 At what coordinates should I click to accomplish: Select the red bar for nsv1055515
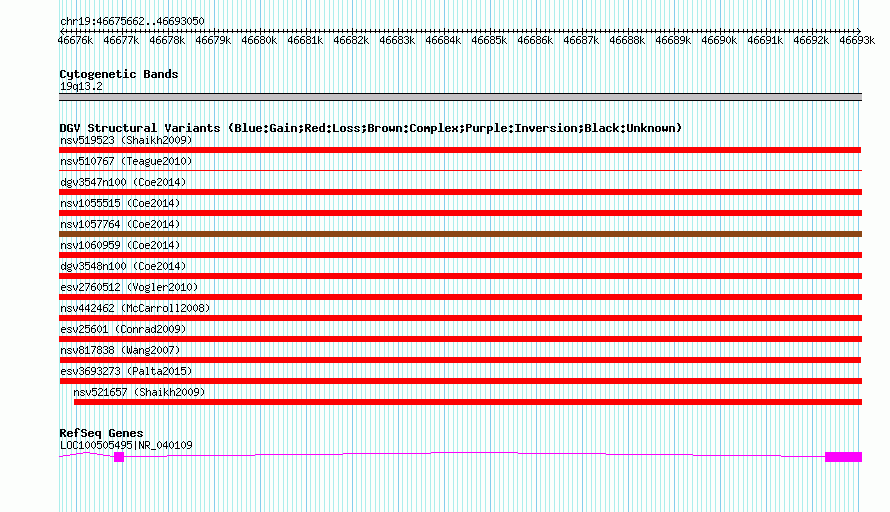[460, 213]
